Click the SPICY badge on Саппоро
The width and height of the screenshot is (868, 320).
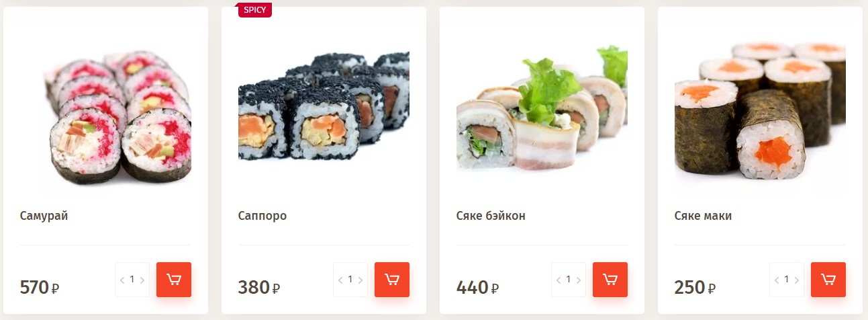254,10
